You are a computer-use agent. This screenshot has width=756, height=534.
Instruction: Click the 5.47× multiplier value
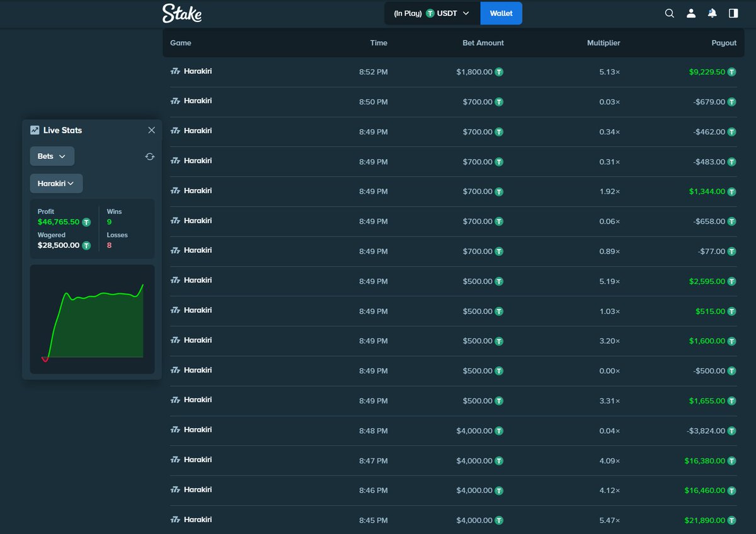(x=610, y=521)
